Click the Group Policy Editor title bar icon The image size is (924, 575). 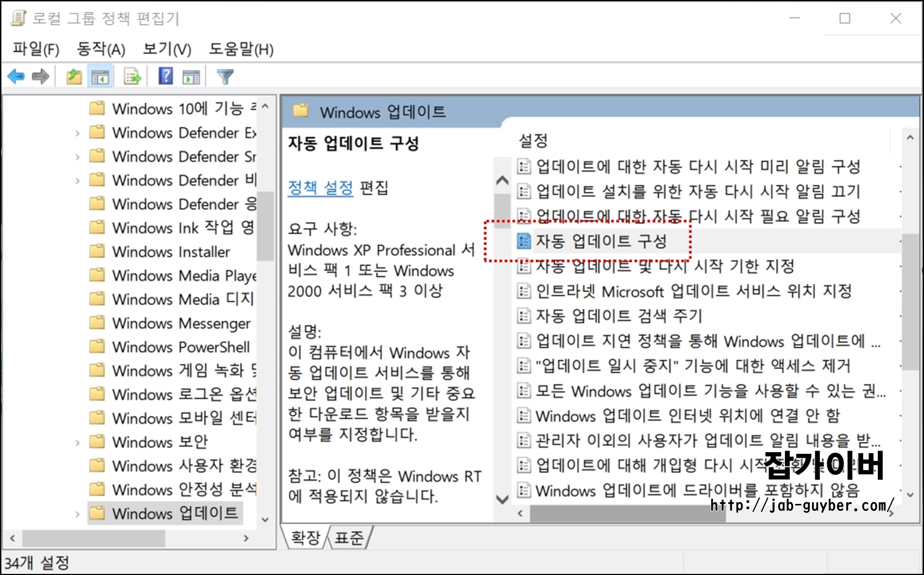(18, 18)
